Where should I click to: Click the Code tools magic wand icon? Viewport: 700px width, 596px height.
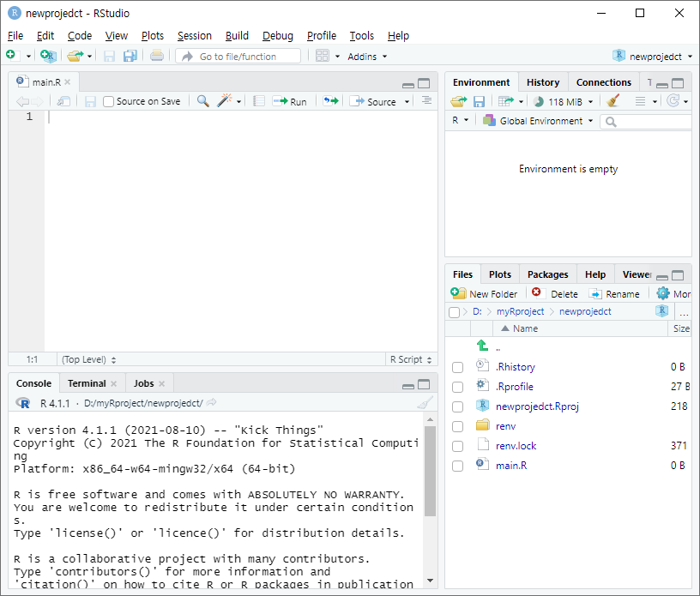click(224, 101)
